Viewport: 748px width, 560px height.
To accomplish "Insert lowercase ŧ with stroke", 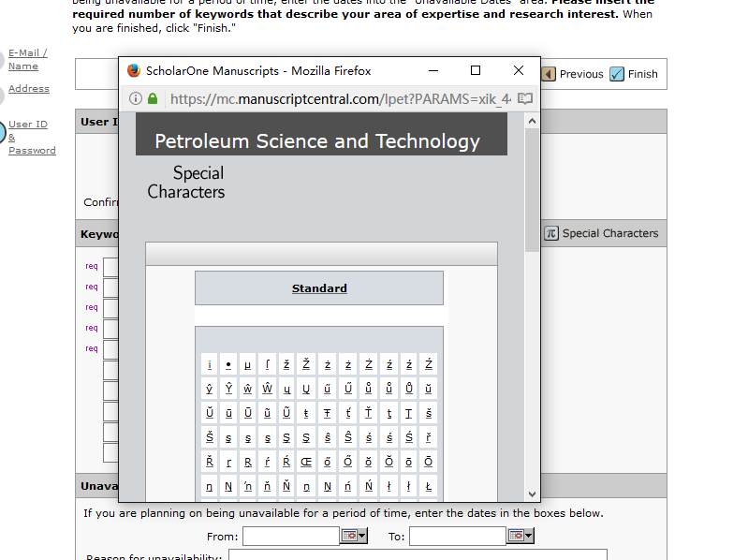I will pos(306,413).
